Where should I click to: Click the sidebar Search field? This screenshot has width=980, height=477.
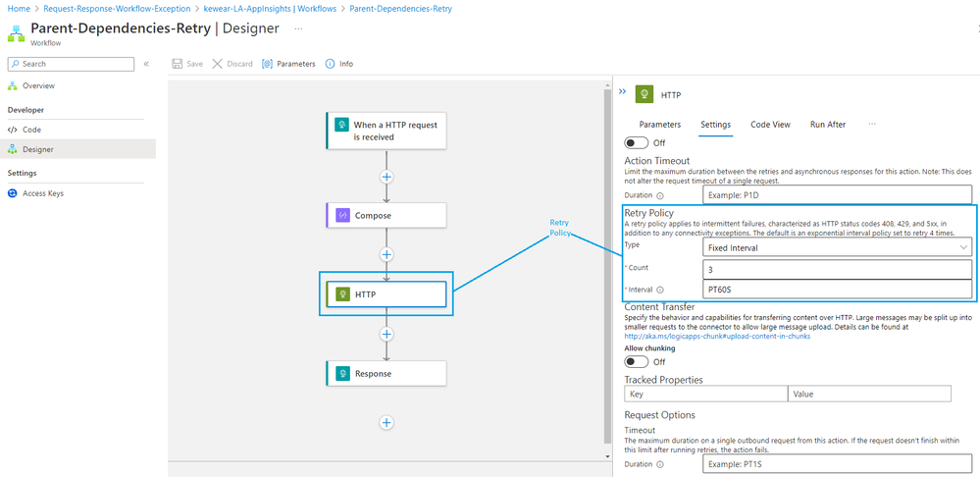tap(71, 64)
